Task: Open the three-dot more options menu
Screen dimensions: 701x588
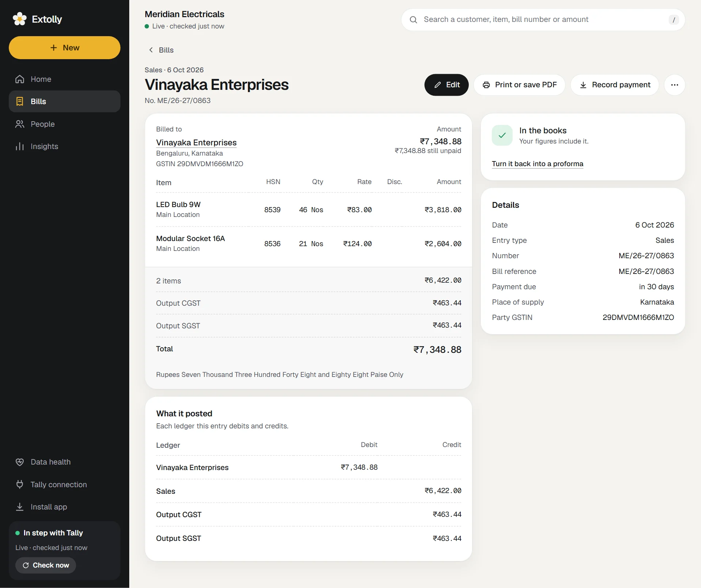Action: click(675, 85)
